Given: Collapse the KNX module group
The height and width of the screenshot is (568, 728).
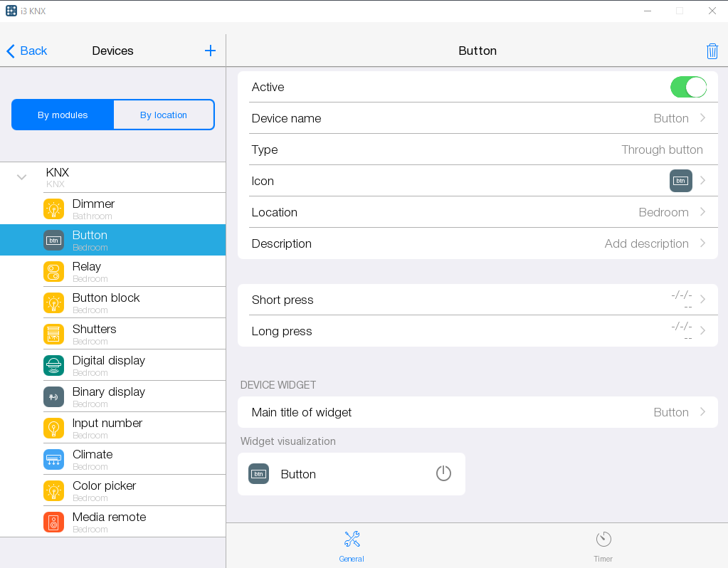Looking at the screenshot, I should tap(22, 177).
